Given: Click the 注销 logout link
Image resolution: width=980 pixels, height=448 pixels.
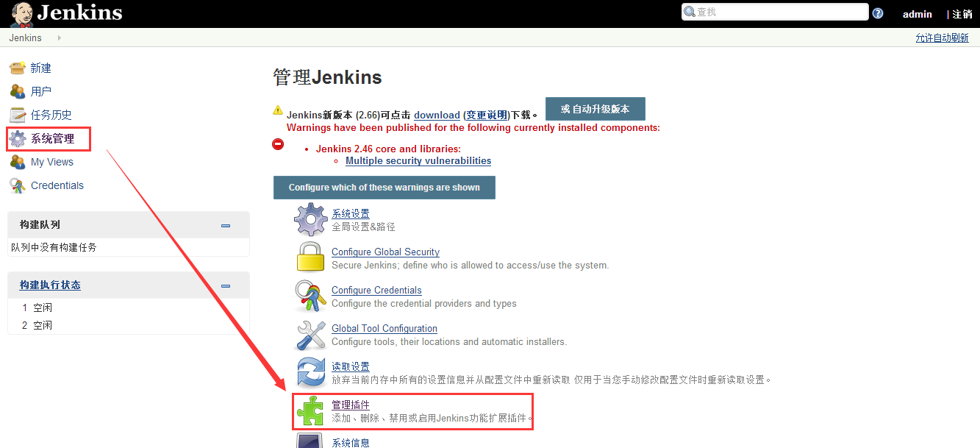Looking at the screenshot, I should (962, 14).
